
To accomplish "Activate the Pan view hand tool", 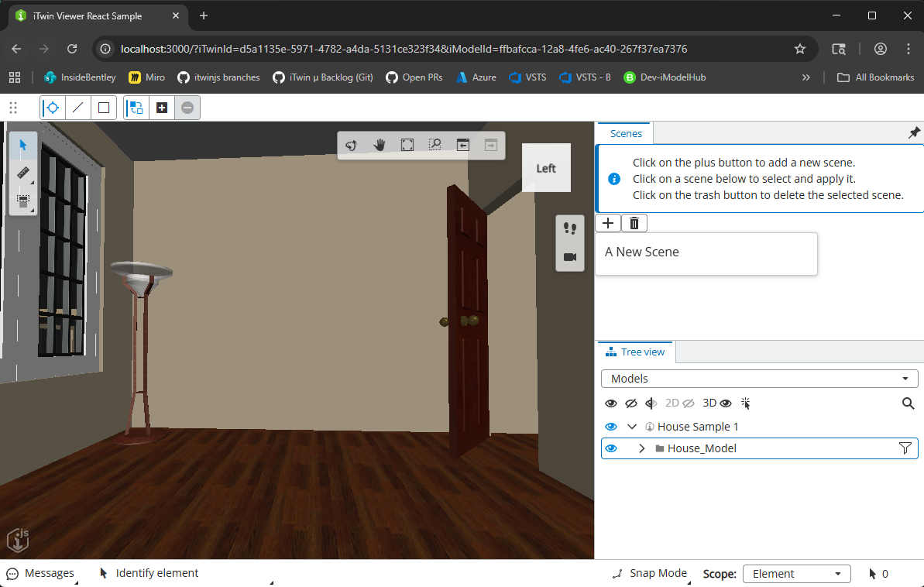I will 380,145.
